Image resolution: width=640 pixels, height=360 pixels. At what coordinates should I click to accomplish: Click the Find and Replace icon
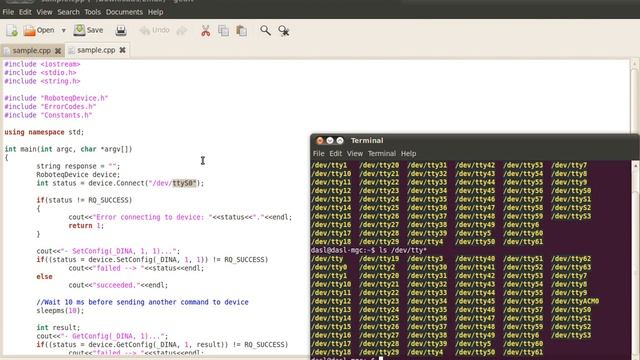(x=284, y=31)
